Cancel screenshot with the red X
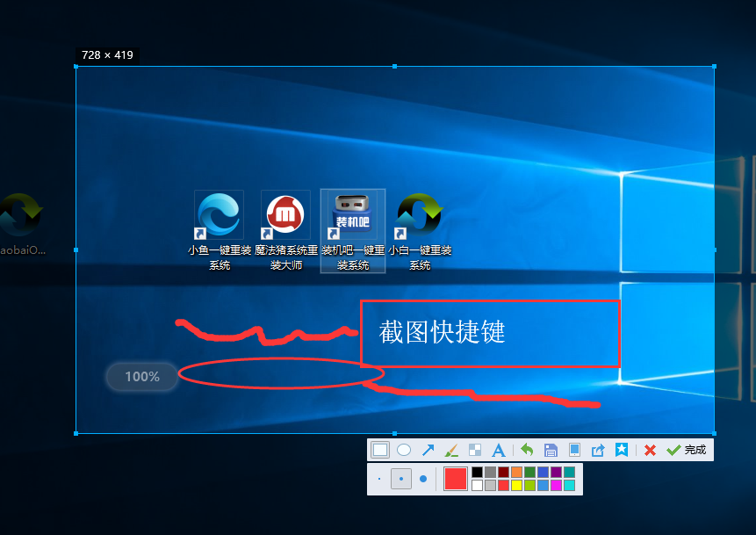 650,450
